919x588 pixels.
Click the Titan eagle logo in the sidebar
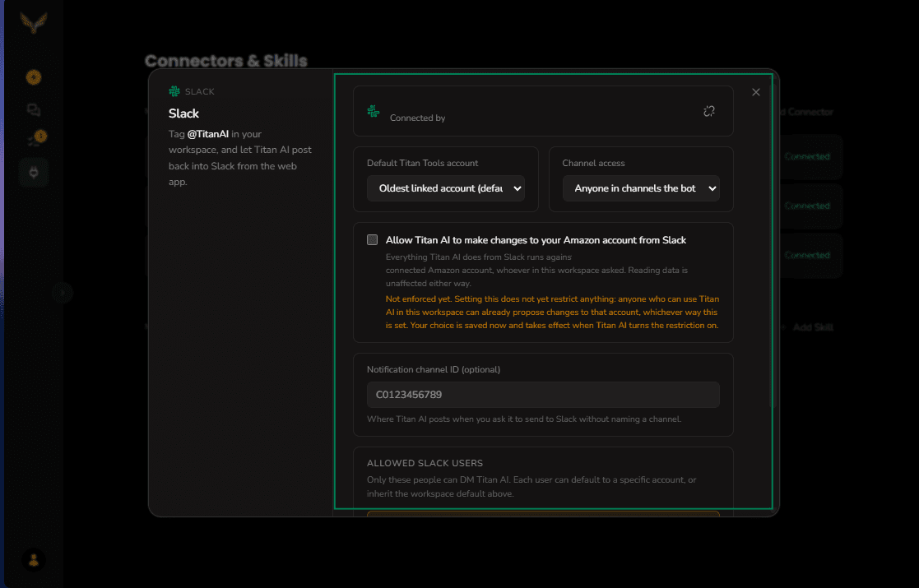34,22
